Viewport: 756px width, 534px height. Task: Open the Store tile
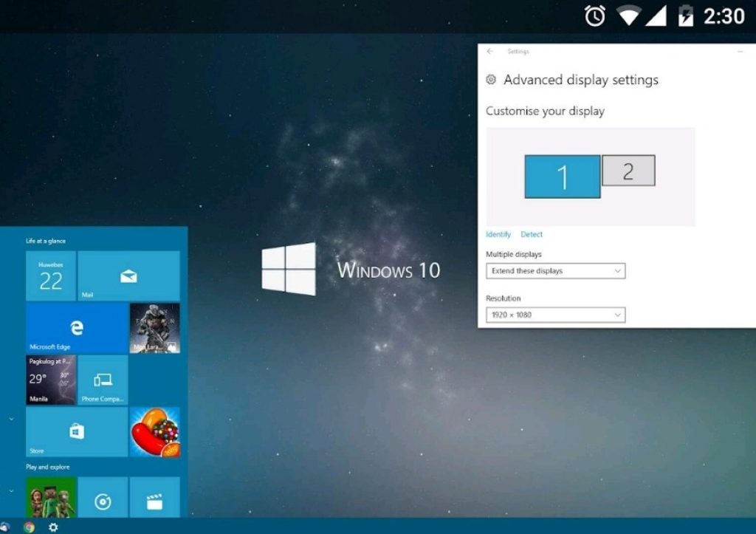click(x=76, y=432)
